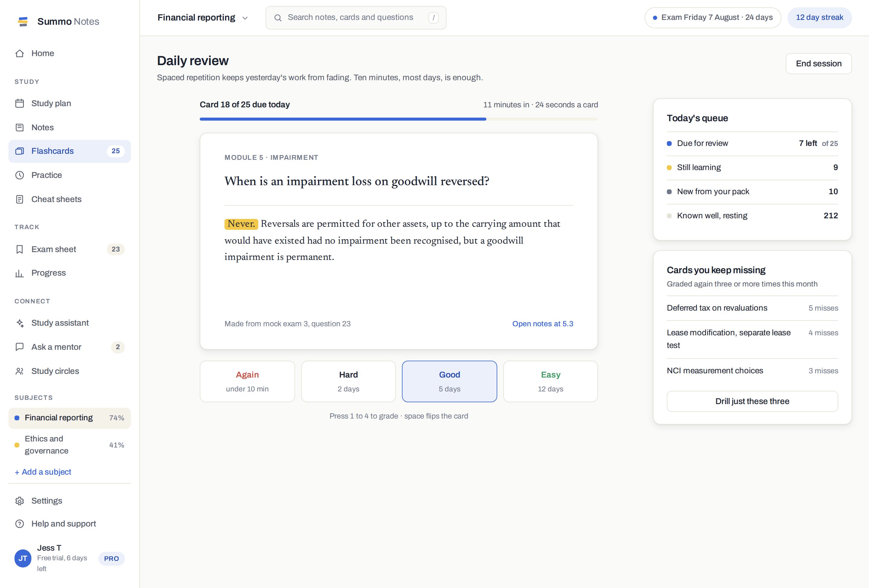
Task: Open notes at 5.3 link
Action: click(543, 324)
